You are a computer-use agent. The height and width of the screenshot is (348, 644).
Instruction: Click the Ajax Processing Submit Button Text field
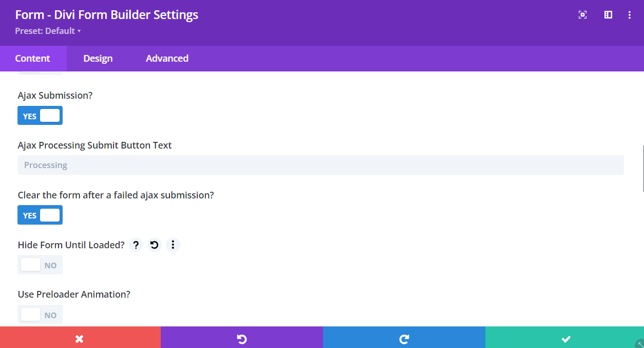tap(321, 164)
